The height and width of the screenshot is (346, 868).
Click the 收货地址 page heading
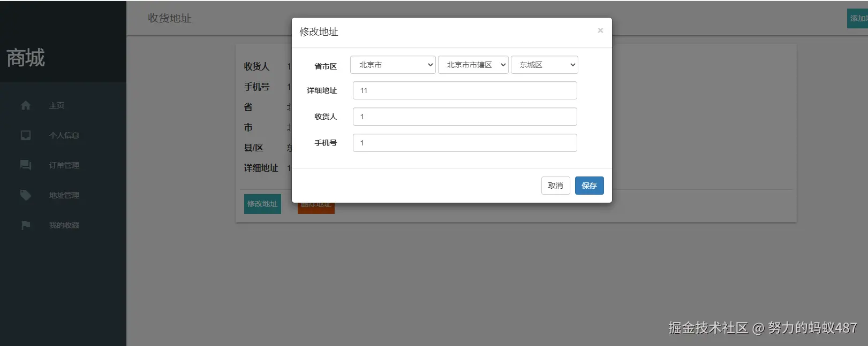click(x=170, y=18)
